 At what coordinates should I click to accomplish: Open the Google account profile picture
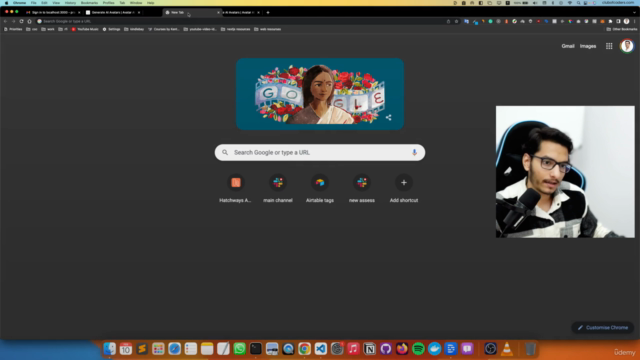(627, 46)
